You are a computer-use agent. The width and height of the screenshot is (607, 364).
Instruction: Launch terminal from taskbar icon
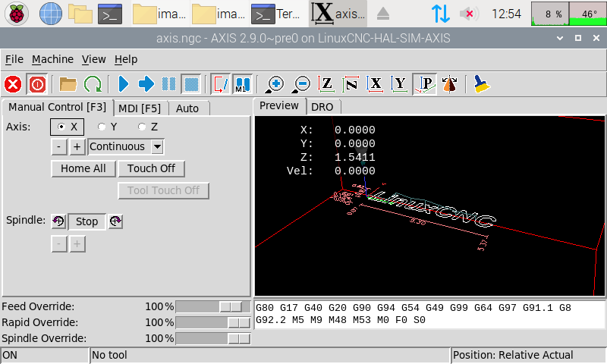pos(110,14)
